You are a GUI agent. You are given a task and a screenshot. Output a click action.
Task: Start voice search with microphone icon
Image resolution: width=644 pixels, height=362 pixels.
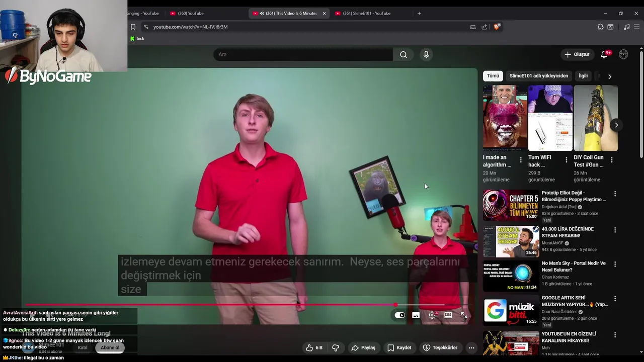(426, 54)
